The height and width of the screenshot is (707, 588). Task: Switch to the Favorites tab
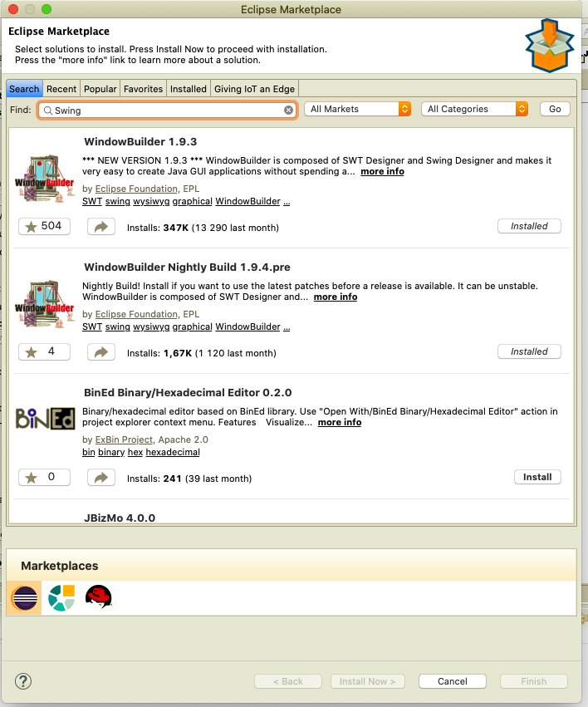pos(144,89)
